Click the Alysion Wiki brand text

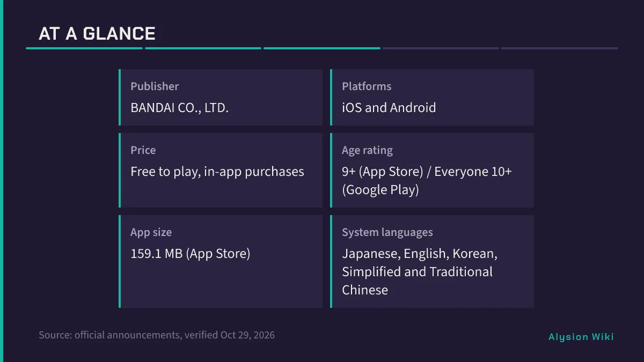[581, 337]
